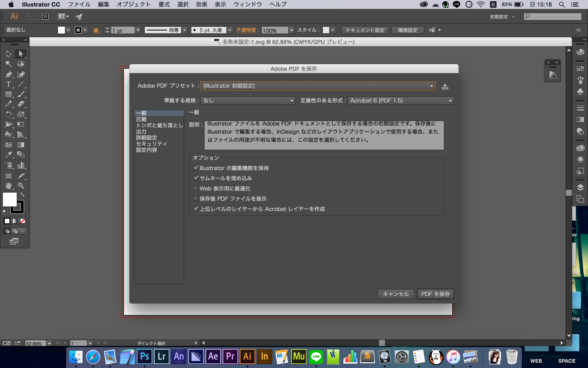Enable Web 表示用に最適化
The height and width of the screenshot is (368, 588).
tap(196, 188)
